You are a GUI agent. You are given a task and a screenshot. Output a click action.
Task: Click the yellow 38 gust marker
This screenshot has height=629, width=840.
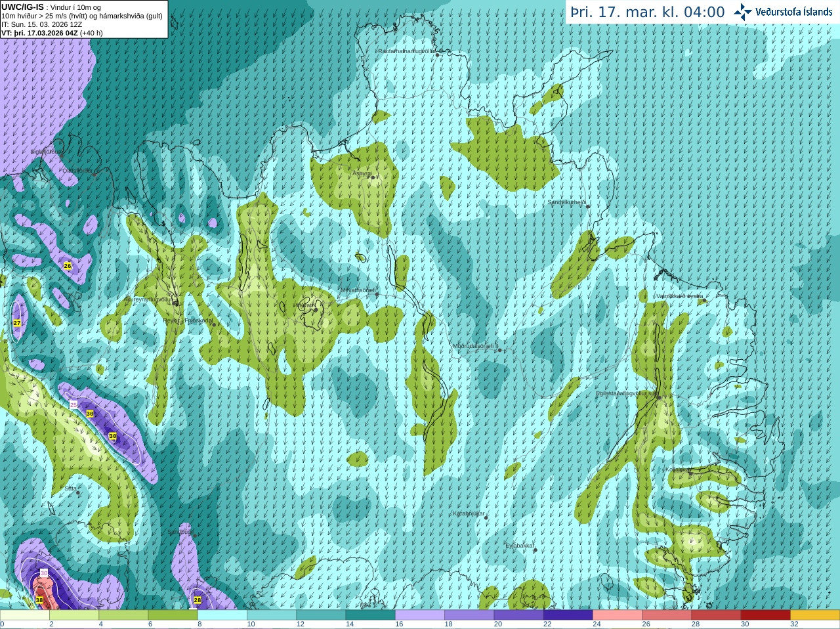tap(39, 600)
